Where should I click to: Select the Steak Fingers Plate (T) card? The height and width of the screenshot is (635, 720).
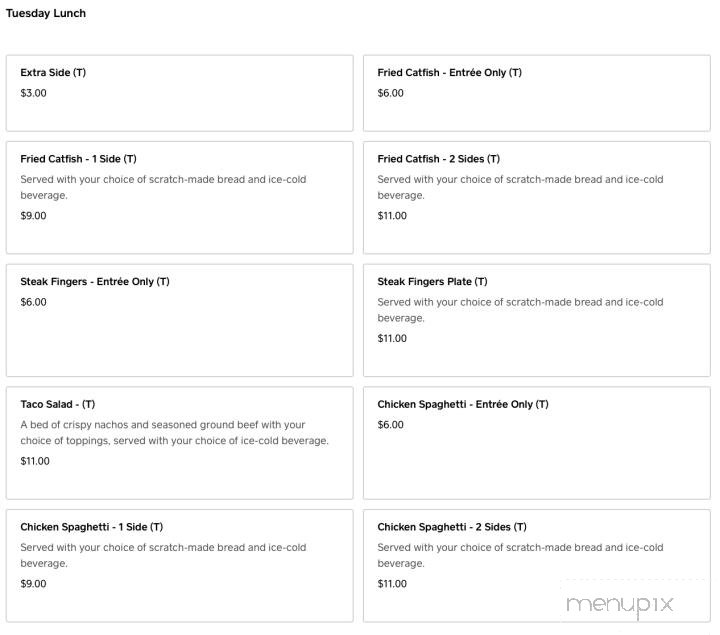(x=536, y=320)
